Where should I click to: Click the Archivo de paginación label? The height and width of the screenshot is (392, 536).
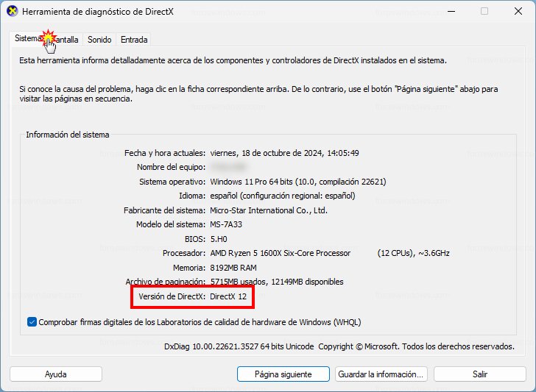pos(166,282)
